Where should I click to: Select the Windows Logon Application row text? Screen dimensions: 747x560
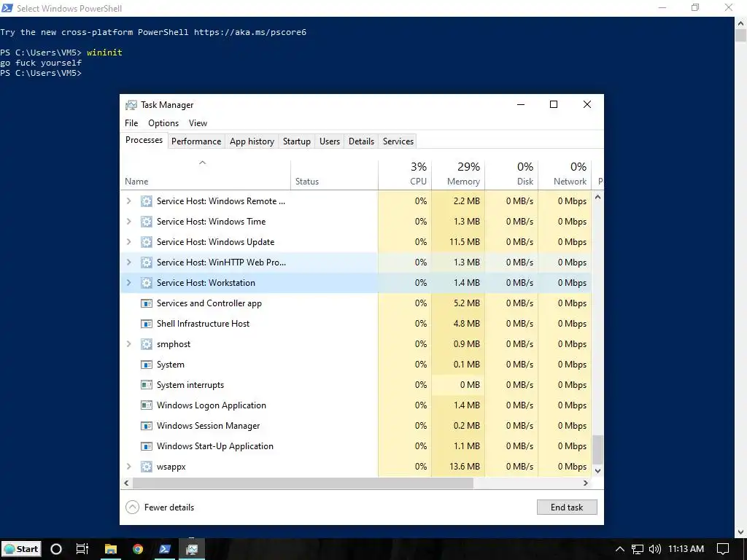pos(212,405)
